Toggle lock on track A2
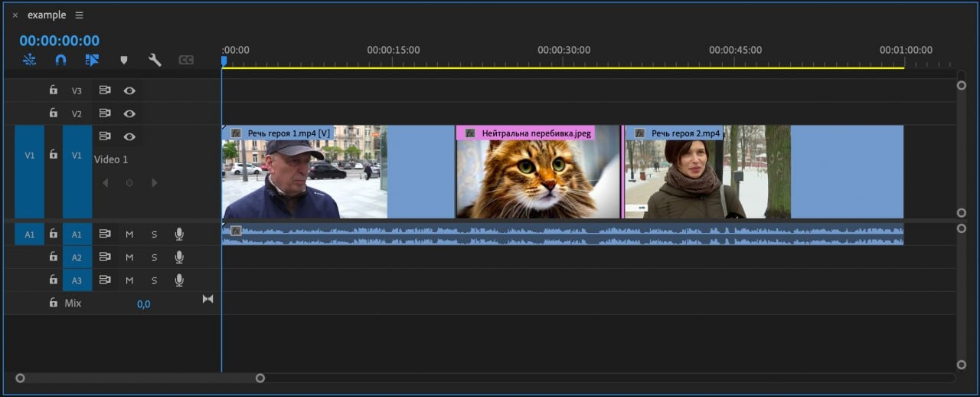Viewport: 980px width, 397px height. [x=53, y=257]
